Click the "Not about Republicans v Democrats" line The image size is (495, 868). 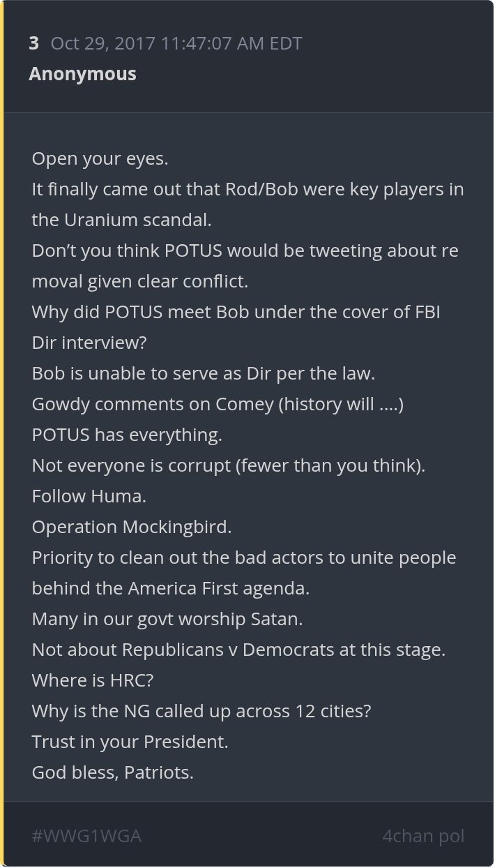pyautogui.click(x=238, y=650)
